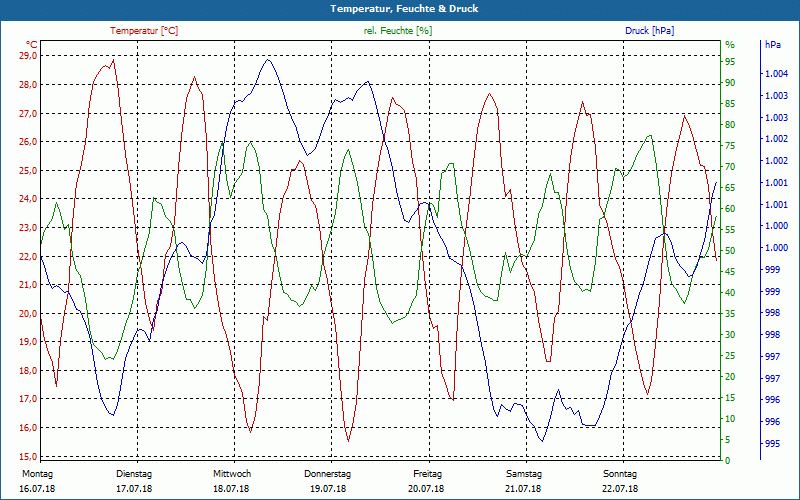This screenshot has height=500, width=800.
Task: Select the red legend label "Temperatur [°C]"
Action: 144,31
